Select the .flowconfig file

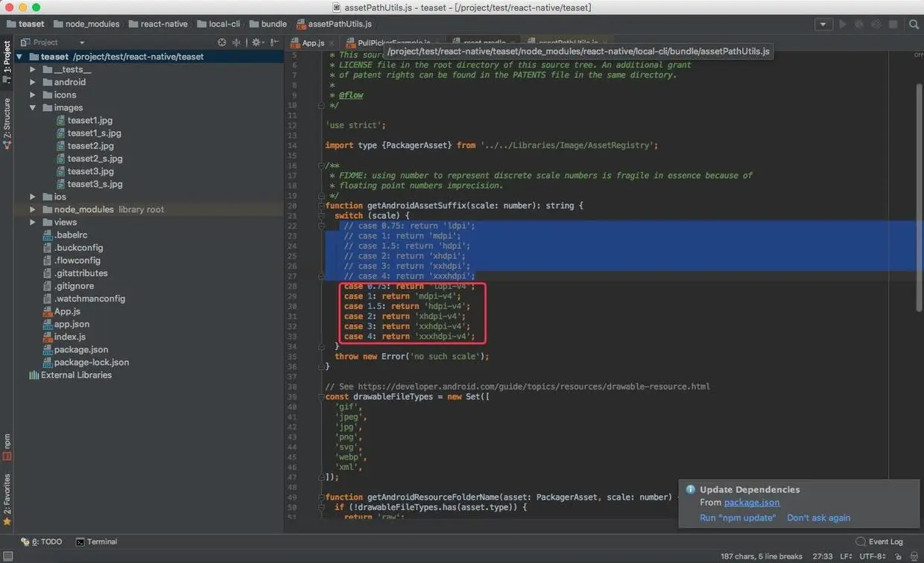[x=77, y=261]
